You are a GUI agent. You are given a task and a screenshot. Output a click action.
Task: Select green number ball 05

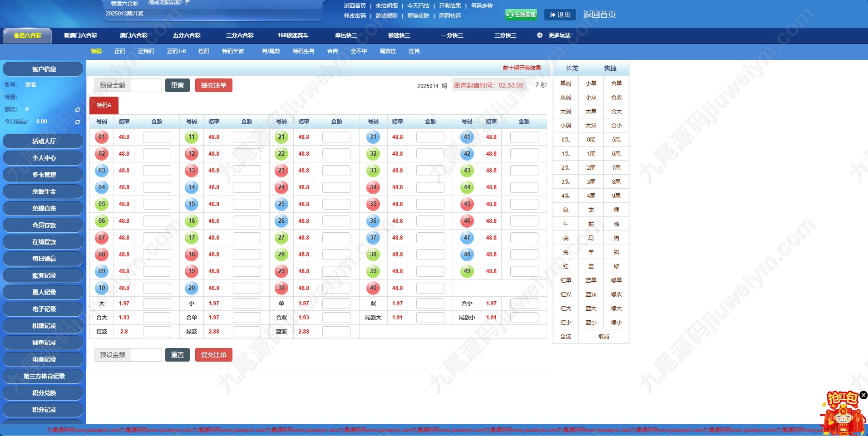coord(102,204)
